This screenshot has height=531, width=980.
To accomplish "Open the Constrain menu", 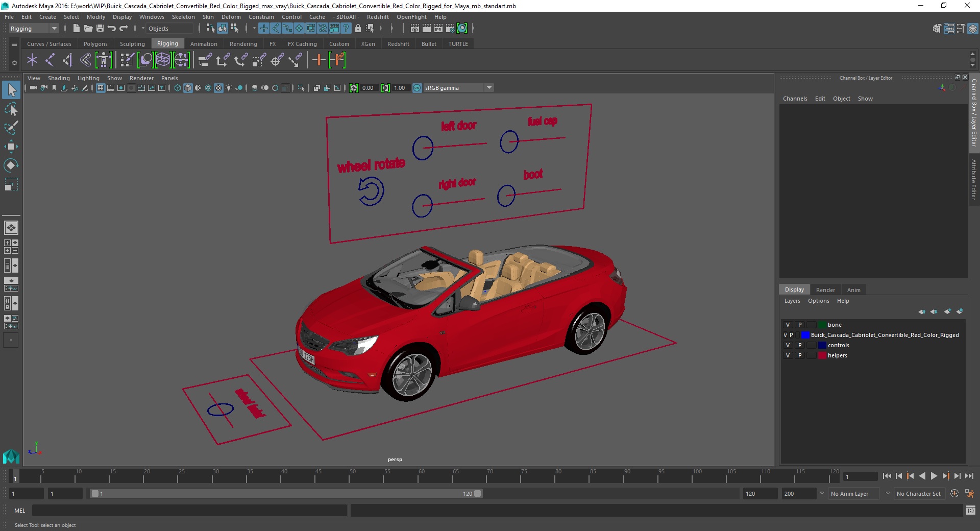I will (261, 17).
